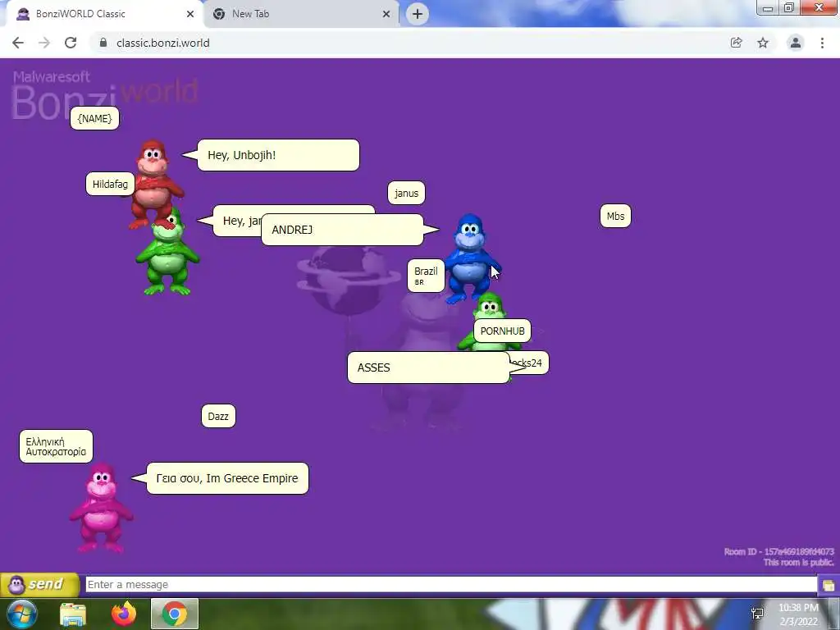Open the Windows Start menu
The height and width of the screenshot is (630, 840).
(x=21, y=614)
